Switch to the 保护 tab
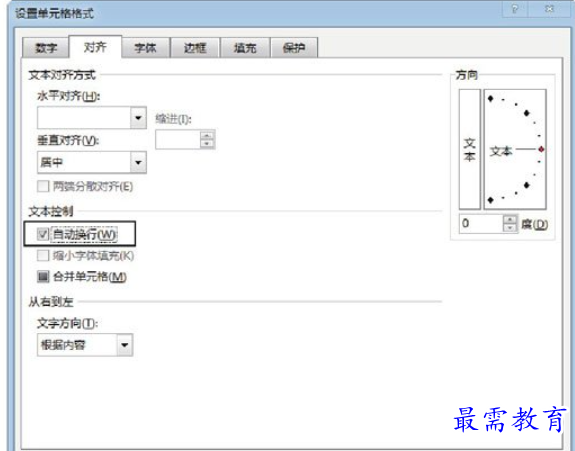Image resolution: width=575 pixels, height=451 pixels. click(x=294, y=48)
